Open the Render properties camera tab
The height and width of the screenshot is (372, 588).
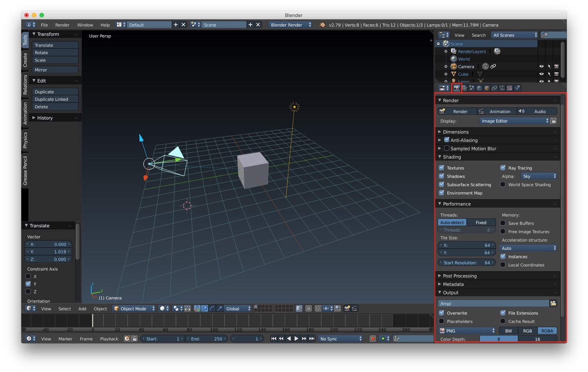(x=456, y=88)
